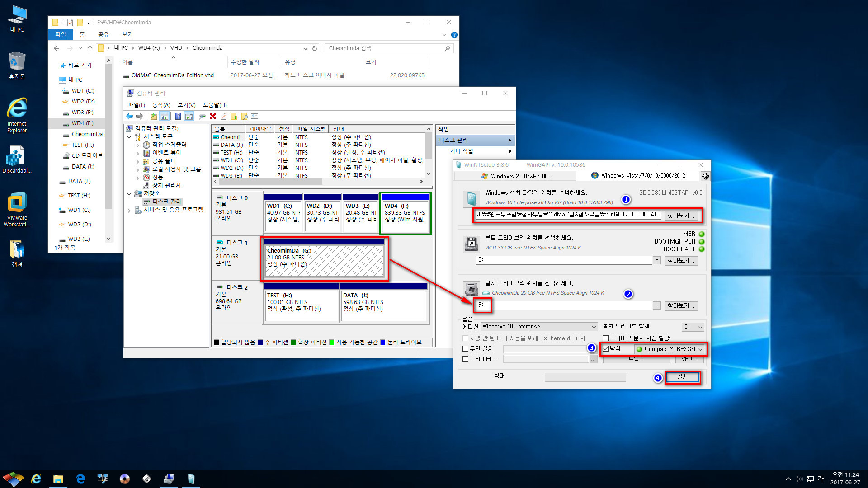Click the 설치 install button
The height and width of the screenshot is (488, 868).
click(x=682, y=377)
